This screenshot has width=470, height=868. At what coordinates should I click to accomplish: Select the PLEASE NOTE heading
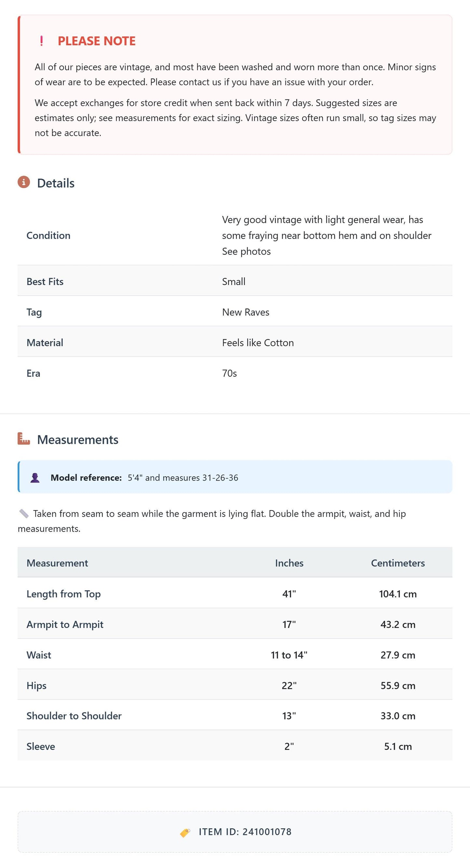click(97, 41)
